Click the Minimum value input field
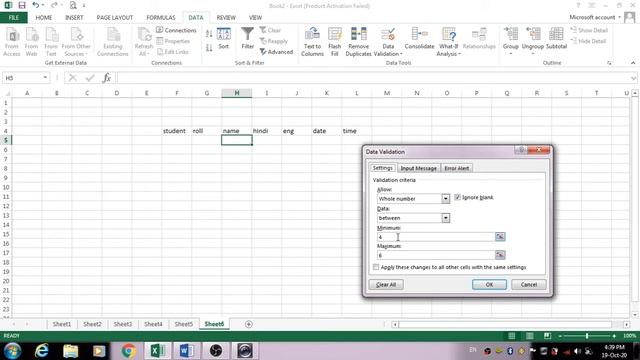 click(x=436, y=237)
